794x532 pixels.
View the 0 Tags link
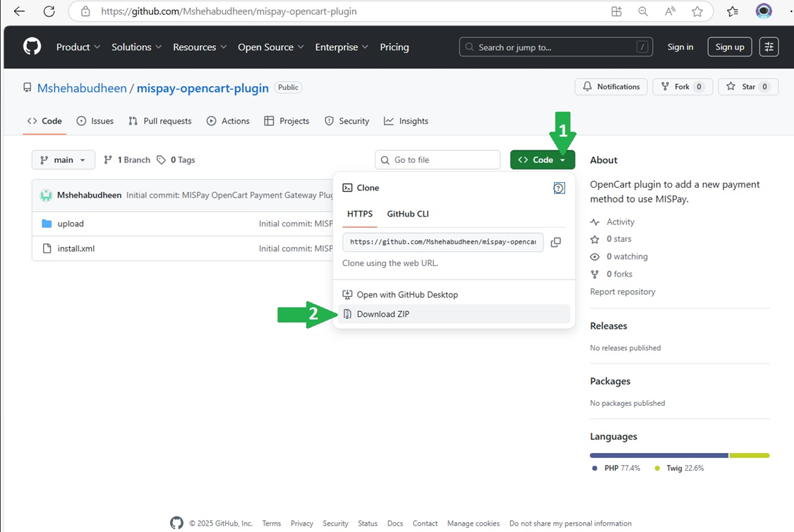coord(176,160)
